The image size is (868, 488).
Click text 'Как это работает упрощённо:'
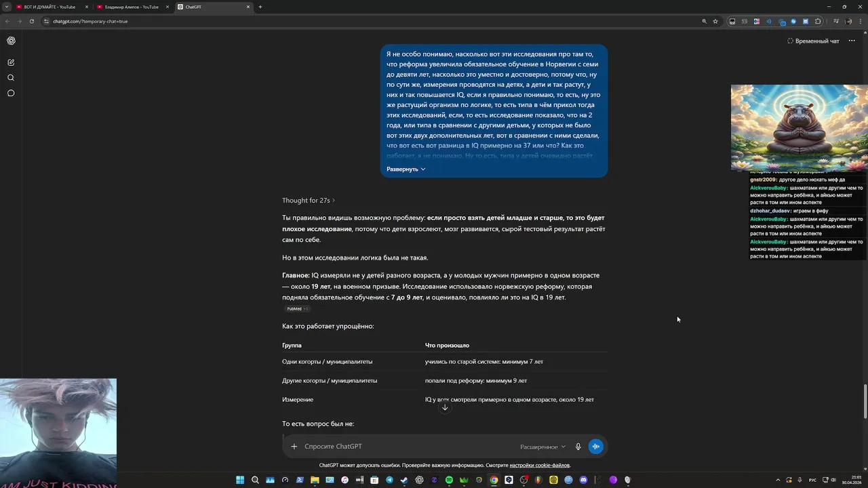coord(328,326)
